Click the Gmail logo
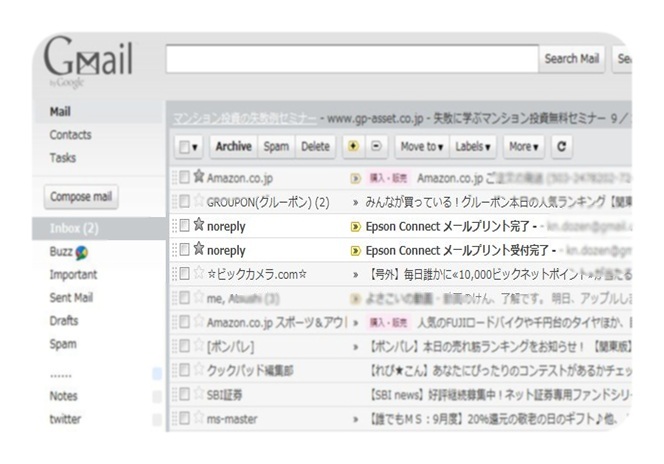The height and width of the screenshot is (464, 664). pos(88,59)
